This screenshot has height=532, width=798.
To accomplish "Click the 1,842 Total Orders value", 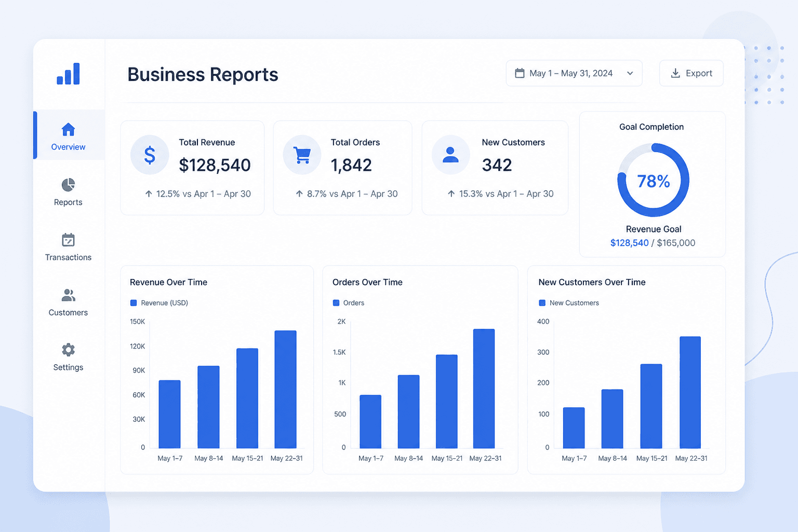I will tap(351, 165).
